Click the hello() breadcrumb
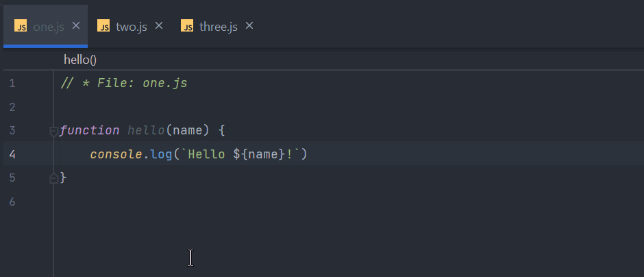Viewport: 644px width, 277px height. 80,60
